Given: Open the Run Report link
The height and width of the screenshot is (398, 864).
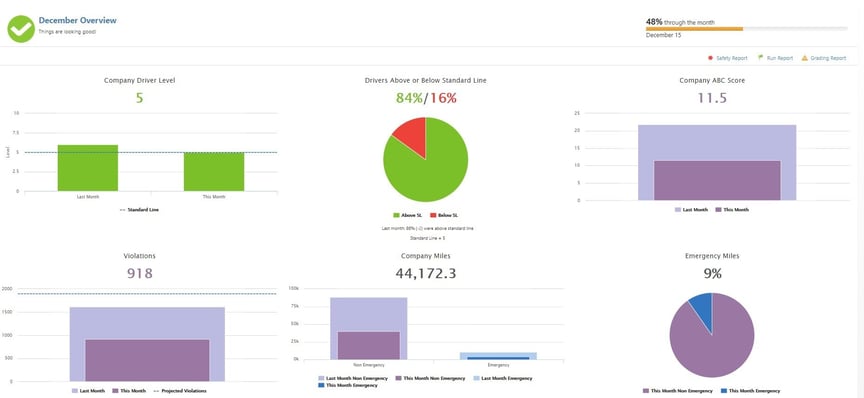Looking at the screenshot, I should (780, 58).
